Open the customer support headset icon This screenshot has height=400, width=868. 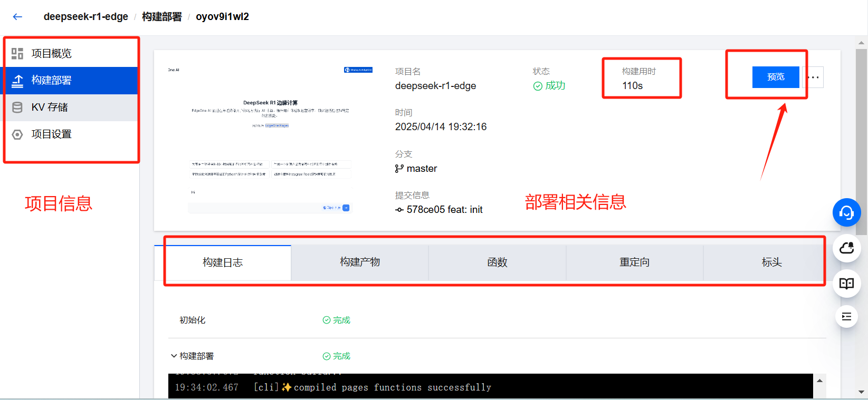(846, 212)
